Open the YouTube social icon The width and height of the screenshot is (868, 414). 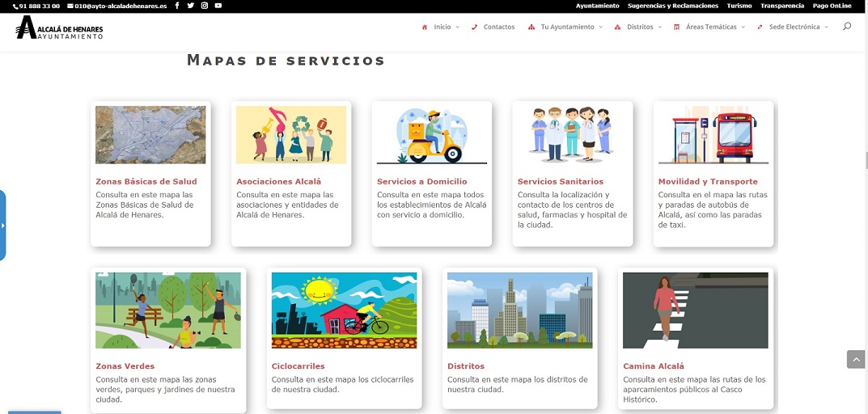[x=218, y=6]
